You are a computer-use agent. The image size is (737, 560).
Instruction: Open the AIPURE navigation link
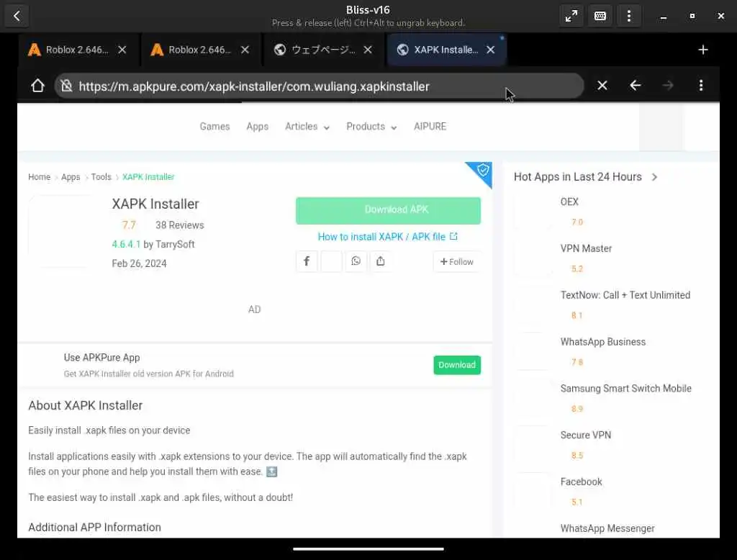[x=430, y=127]
